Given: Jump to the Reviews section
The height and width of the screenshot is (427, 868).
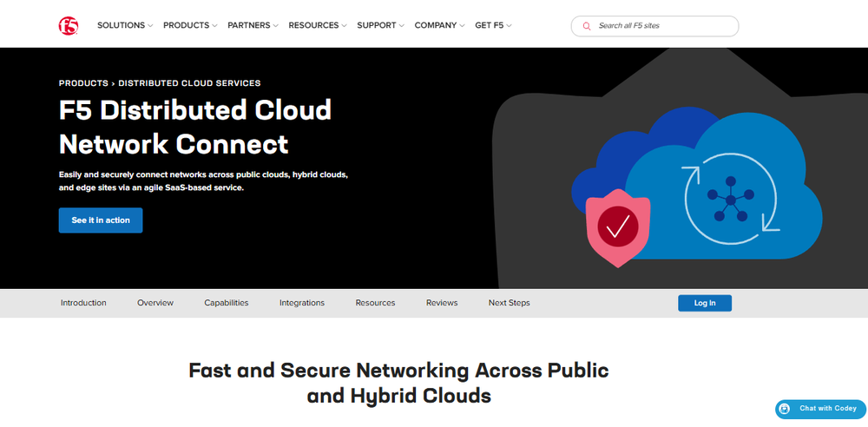Looking at the screenshot, I should [x=442, y=303].
